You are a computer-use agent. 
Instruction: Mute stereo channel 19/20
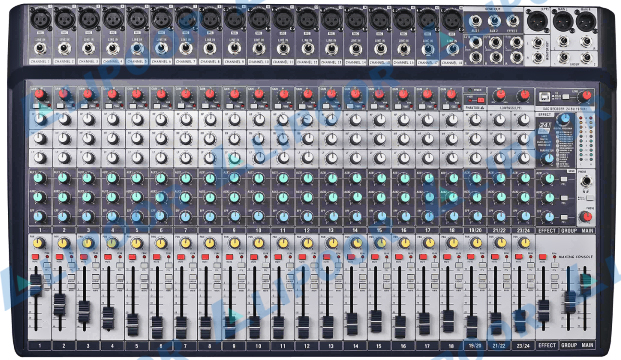pos(471,257)
